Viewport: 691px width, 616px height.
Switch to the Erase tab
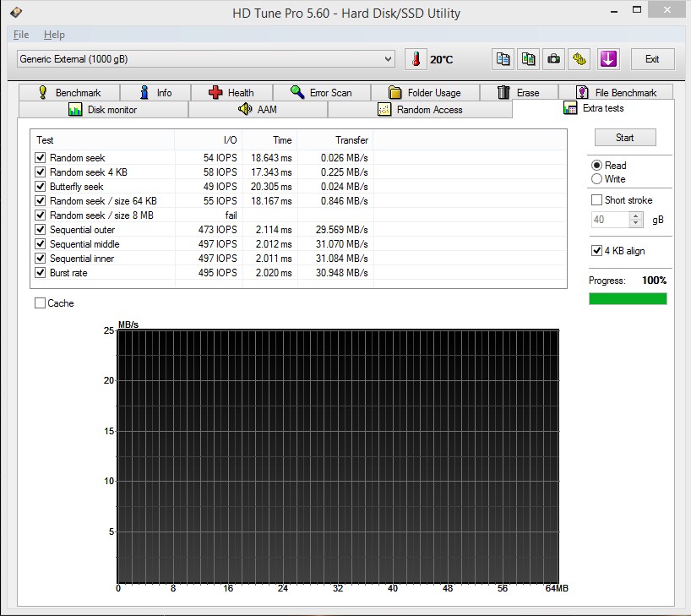point(519,93)
